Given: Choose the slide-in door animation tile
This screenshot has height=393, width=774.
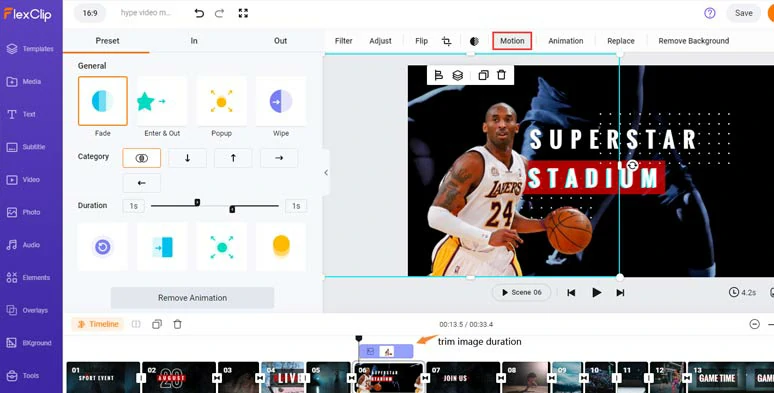Looking at the screenshot, I should point(162,247).
